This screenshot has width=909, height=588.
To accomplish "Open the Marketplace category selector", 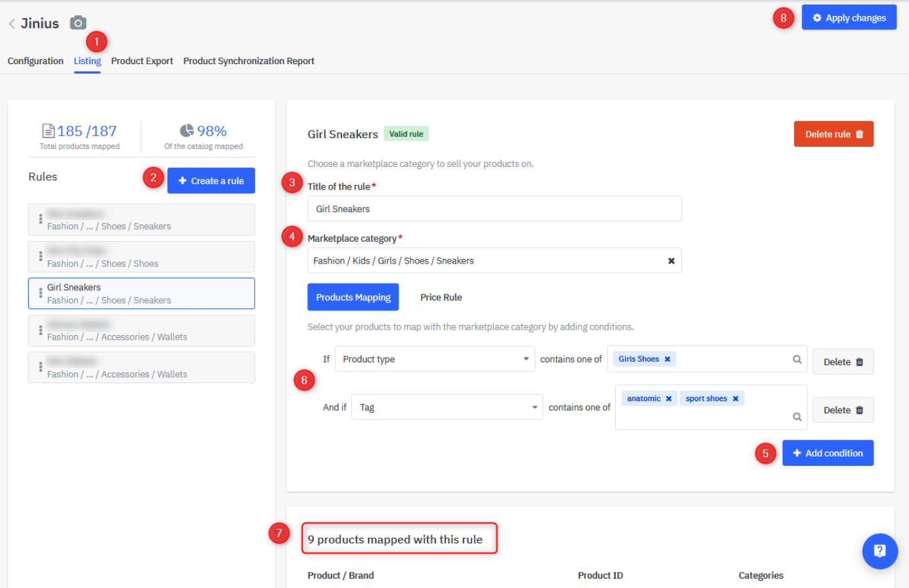I will point(488,261).
